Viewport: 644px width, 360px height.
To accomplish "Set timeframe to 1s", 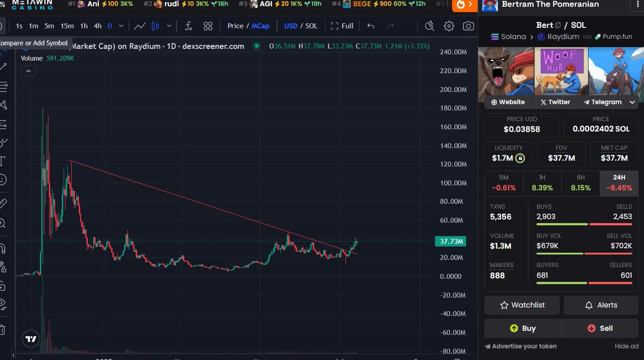I will click(19, 26).
